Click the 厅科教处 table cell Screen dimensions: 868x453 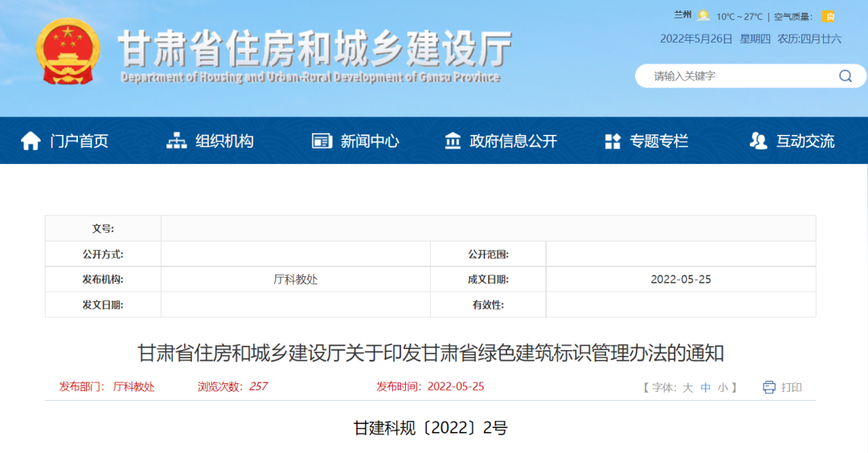click(x=296, y=280)
